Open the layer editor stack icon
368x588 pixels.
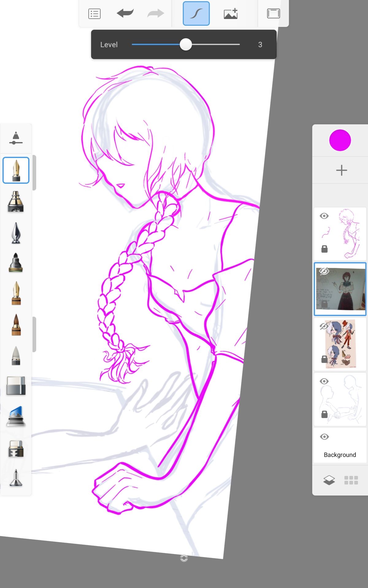[x=329, y=480]
